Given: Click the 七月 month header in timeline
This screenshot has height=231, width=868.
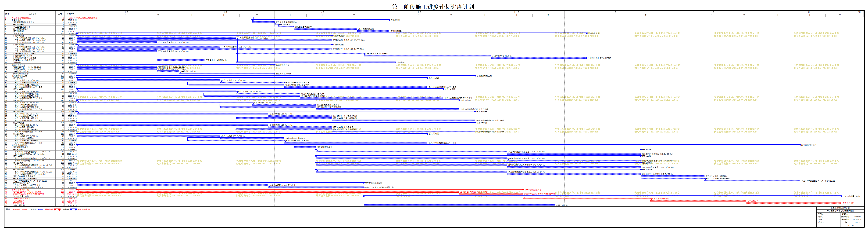Looking at the screenshot, I should 126,12.
